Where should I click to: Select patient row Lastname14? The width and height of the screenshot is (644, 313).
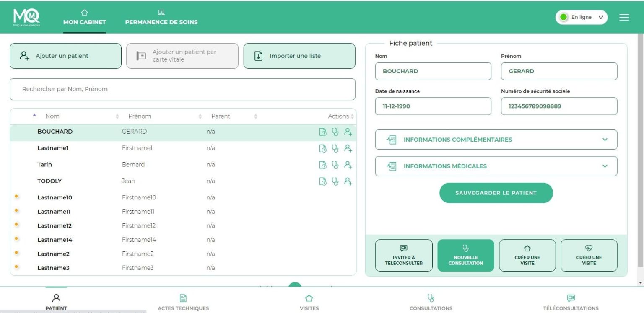(183, 240)
